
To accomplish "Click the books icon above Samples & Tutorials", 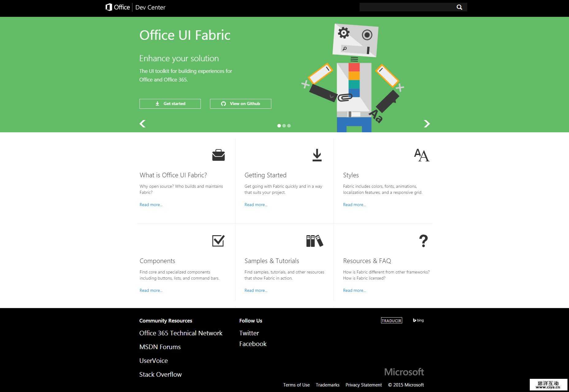I will click(x=315, y=241).
